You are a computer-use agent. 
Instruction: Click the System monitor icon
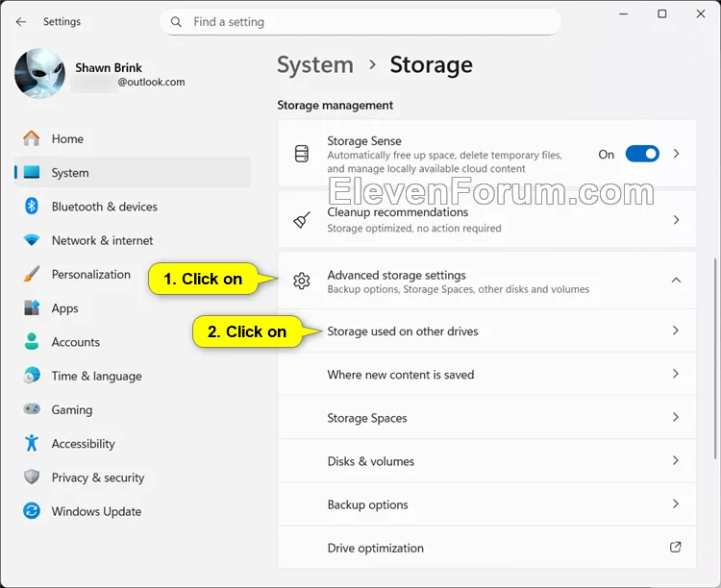tap(32, 172)
